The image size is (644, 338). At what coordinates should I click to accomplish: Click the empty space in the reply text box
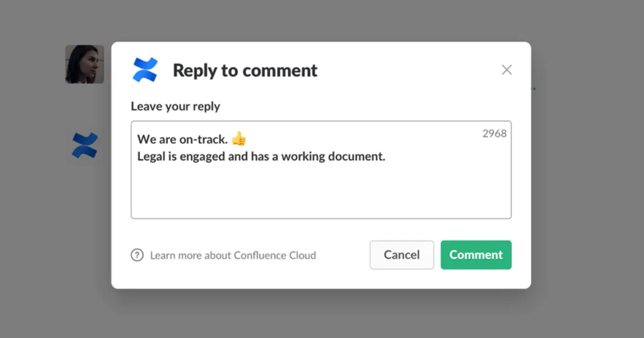click(321, 191)
